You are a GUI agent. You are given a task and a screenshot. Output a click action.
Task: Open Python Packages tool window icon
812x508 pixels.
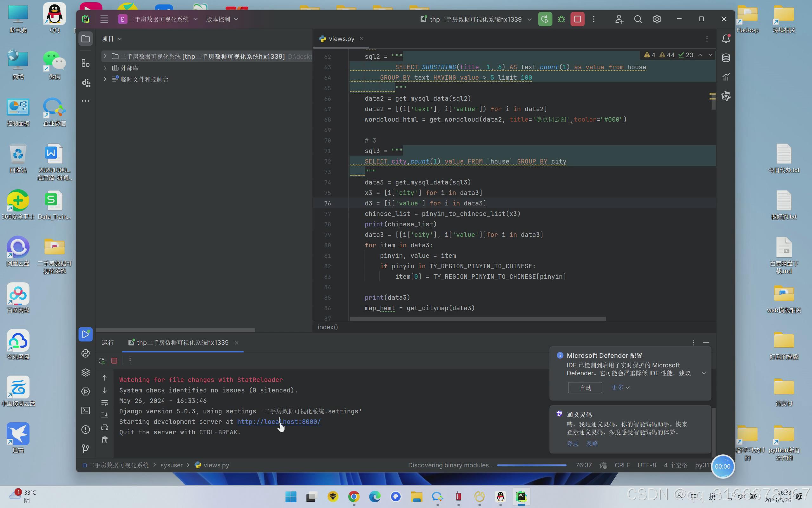[86, 372]
